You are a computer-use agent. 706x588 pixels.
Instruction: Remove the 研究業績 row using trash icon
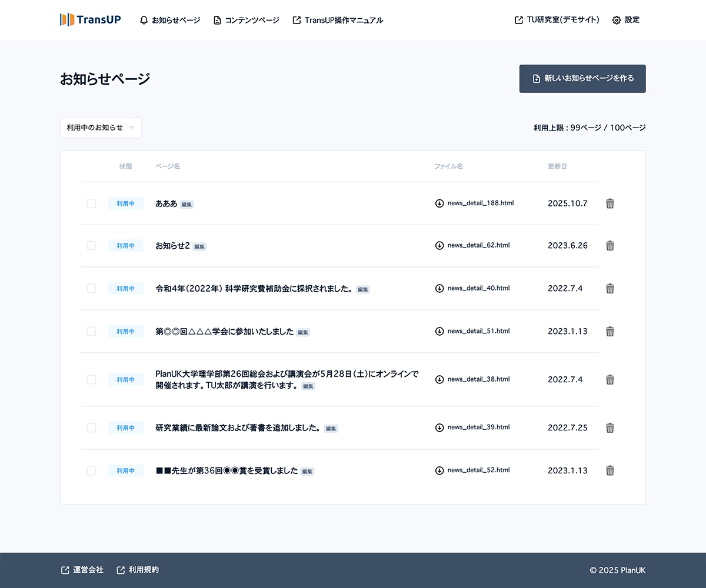[610, 428]
